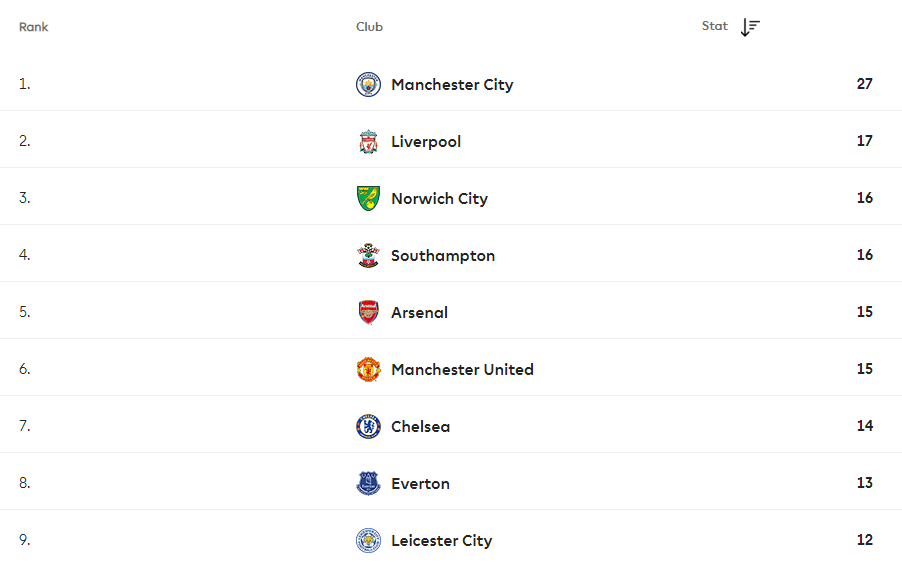This screenshot has height=566, width=902.
Task: Click the Liverpool club crest
Action: 368,142
